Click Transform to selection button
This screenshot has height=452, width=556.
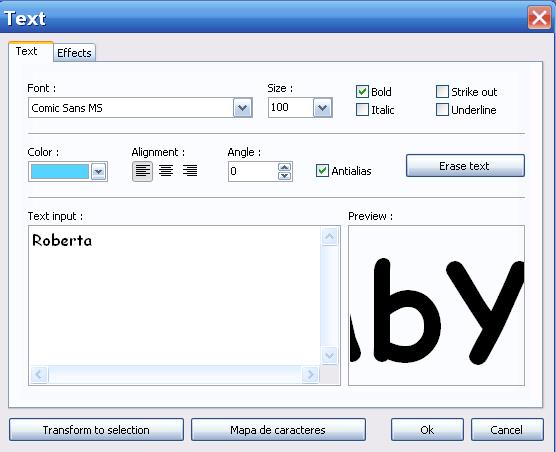click(x=96, y=430)
